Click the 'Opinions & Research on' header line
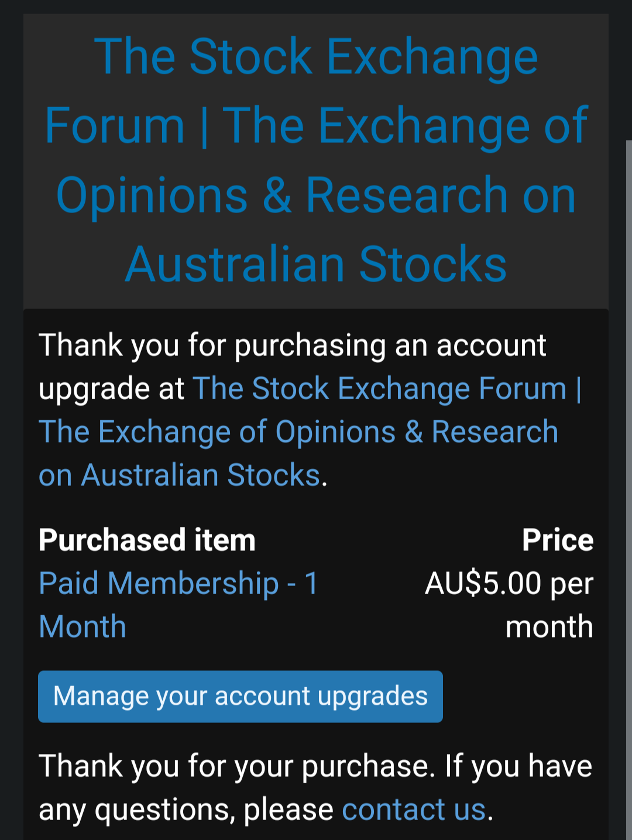The height and width of the screenshot is (840, 632). click(x=316, y=196)
